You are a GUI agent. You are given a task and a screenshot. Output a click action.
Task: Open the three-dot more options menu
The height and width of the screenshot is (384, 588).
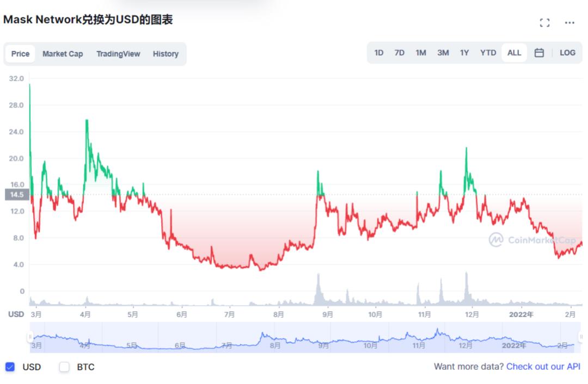pos(569,23)
